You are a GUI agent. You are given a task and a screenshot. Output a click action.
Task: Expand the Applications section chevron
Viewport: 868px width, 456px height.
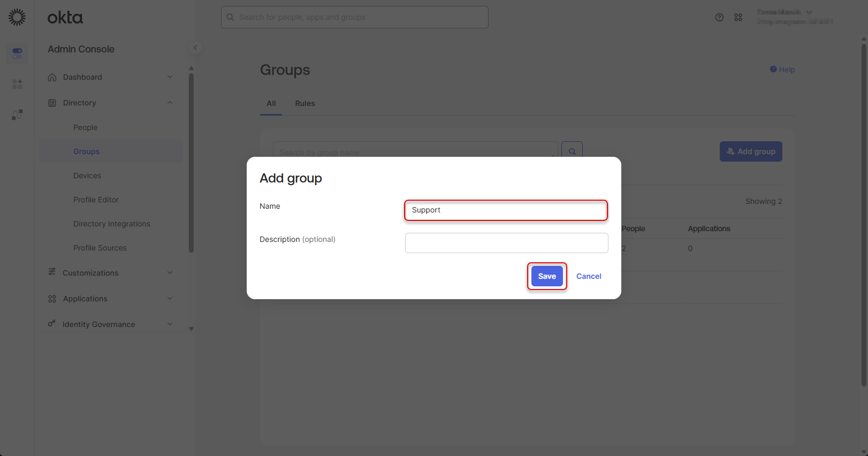[x=170, y=299]
